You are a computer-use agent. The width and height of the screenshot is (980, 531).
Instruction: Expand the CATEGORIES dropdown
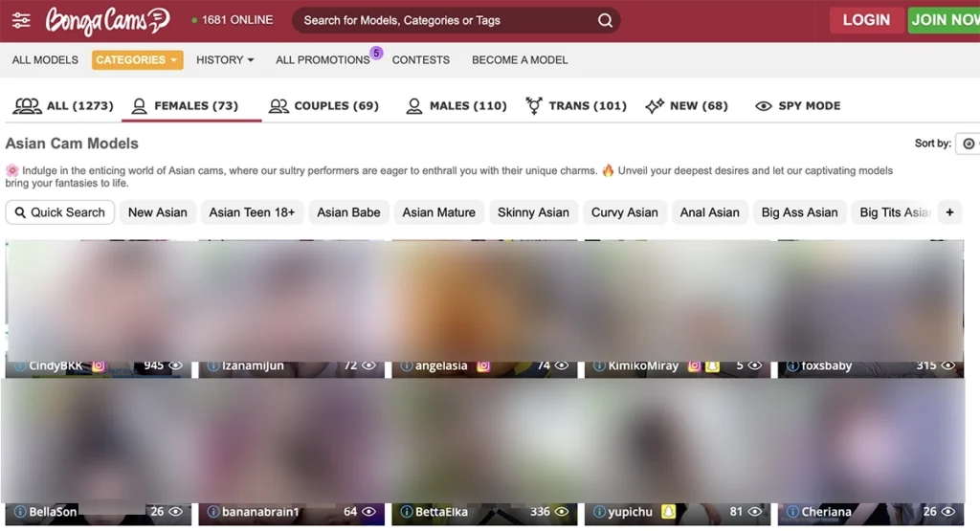tap(137, 60)
